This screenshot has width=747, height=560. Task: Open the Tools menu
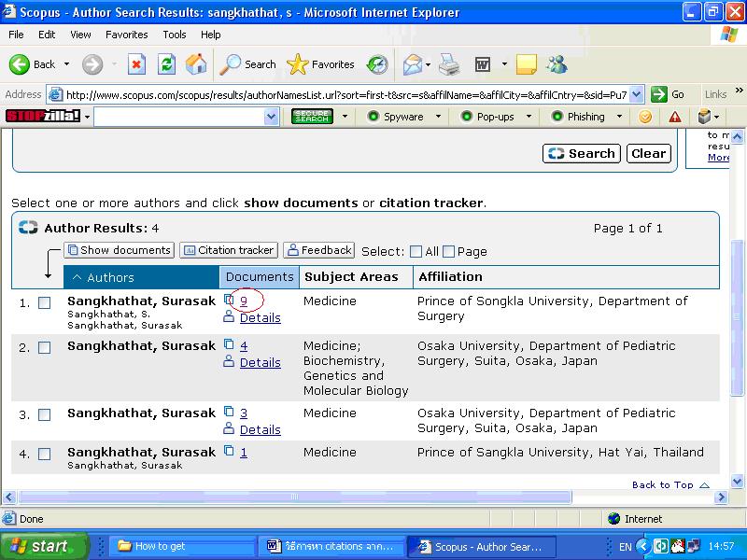175,35
